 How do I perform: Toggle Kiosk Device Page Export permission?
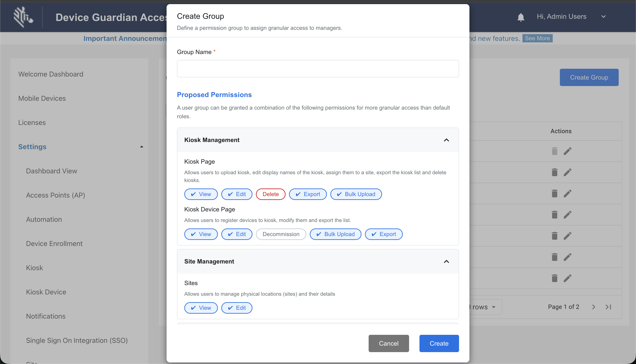[384, 234]
